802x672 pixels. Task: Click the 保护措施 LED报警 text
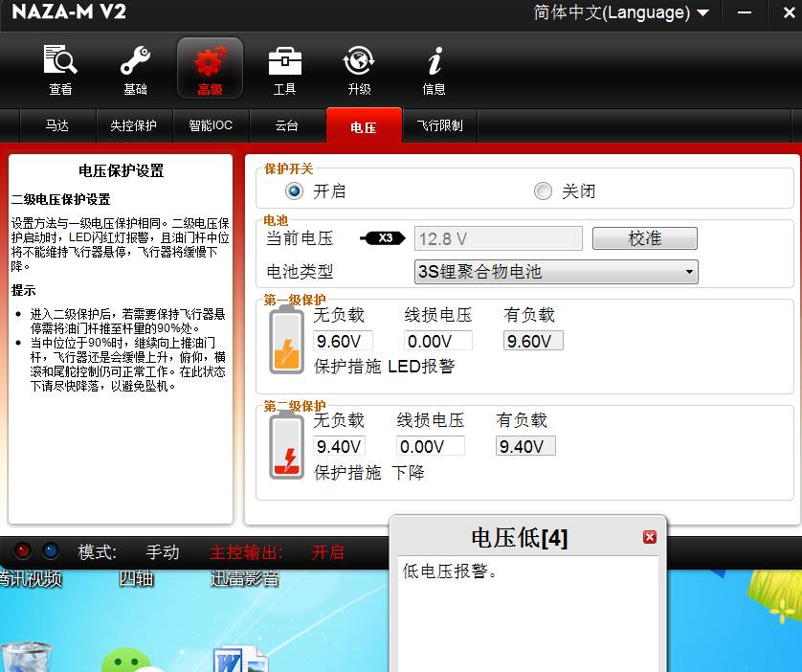click(x=385, y=367)
